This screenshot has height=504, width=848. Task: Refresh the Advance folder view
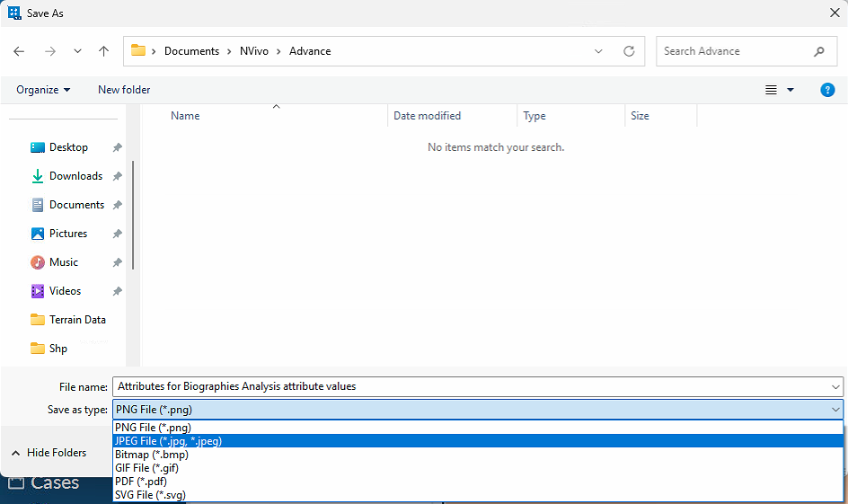tap(629, 51)
